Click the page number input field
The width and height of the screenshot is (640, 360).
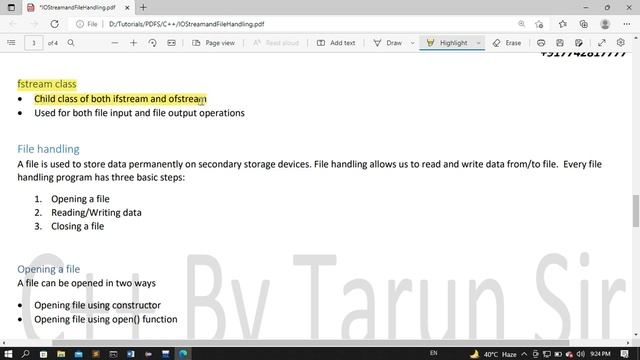click(33, 43)
